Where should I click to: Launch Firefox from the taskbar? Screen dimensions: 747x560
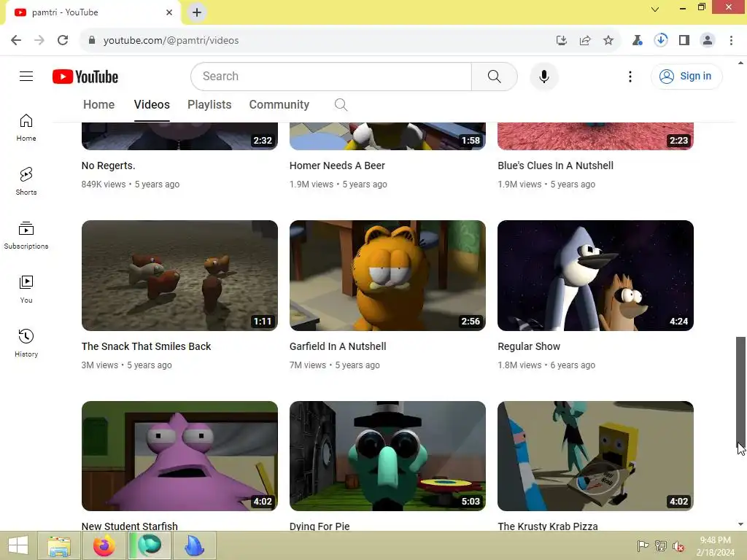coord(104,545)
